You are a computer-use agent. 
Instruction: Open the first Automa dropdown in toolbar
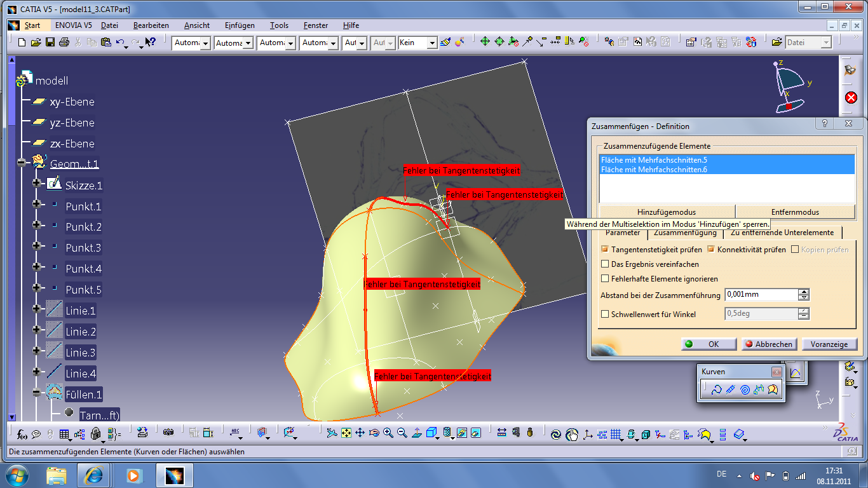click(x=205, y=43)
